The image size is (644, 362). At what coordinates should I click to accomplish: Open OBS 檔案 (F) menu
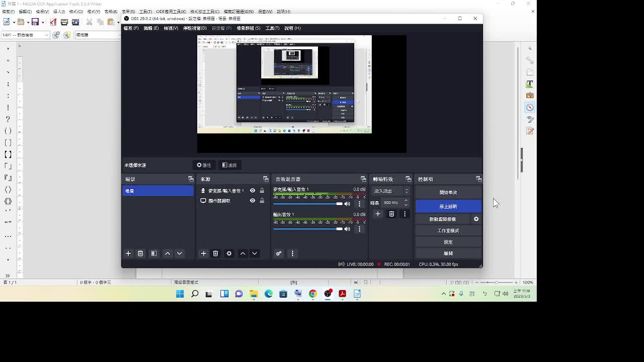[131, 28]
